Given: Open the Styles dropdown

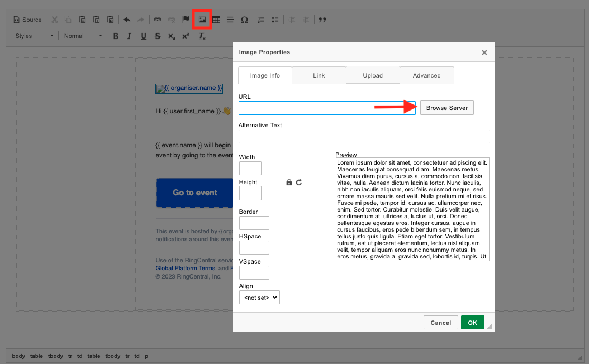Looking at the screenshot, I should pyautogui.click(x=34, y=36).
